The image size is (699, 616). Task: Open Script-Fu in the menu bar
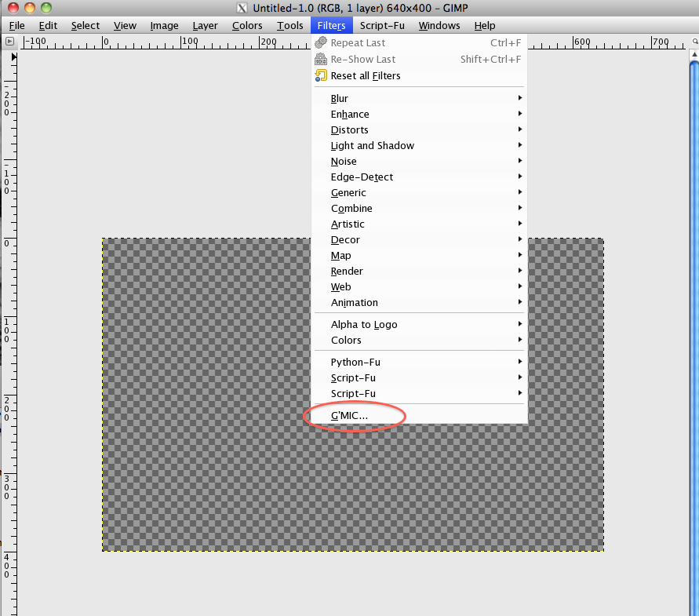click(382, 25)
